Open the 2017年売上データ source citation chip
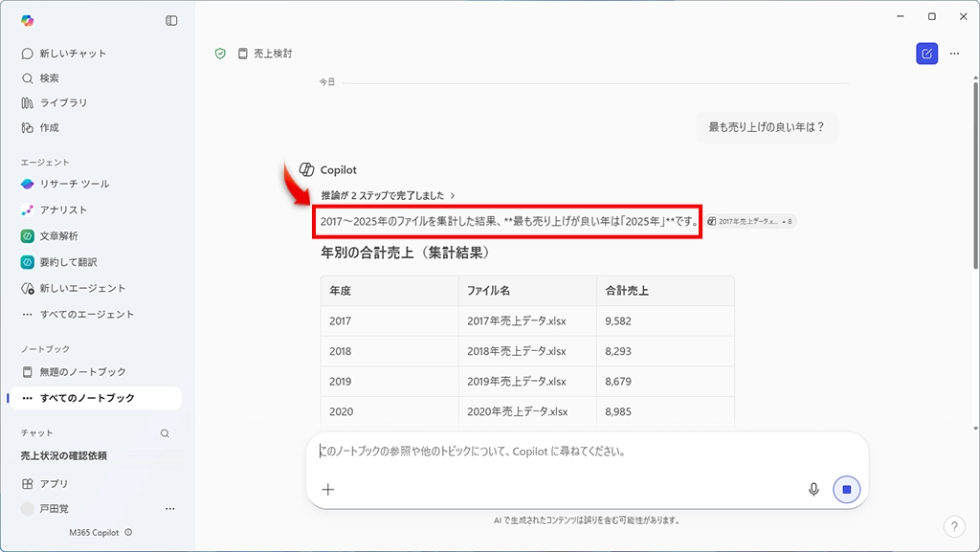This screenshot has width=980, height=552. (x=749, y=221)
